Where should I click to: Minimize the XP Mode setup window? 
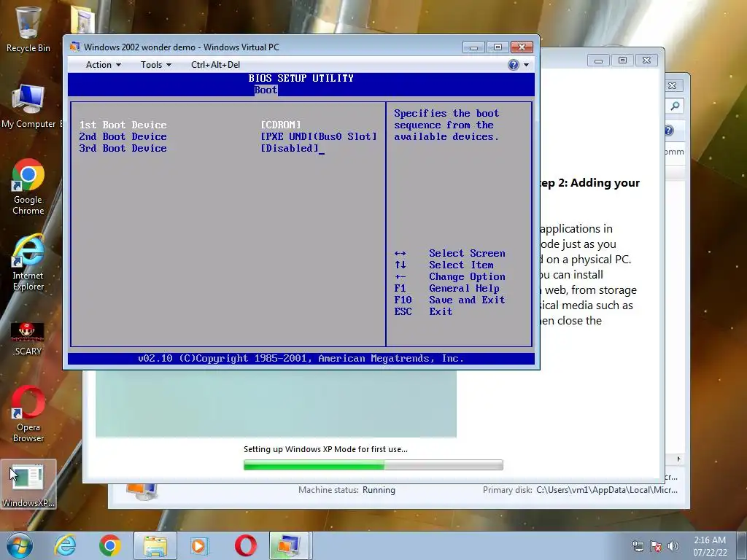click(x=598, y=61)
